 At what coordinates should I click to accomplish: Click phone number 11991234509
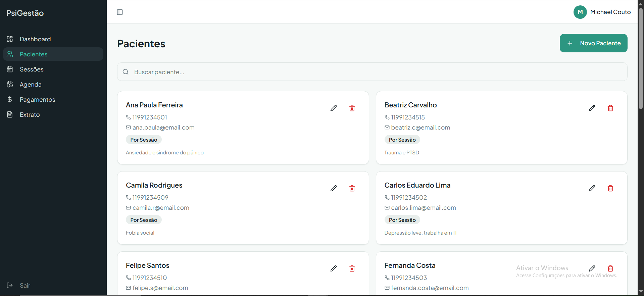[150, 198]
